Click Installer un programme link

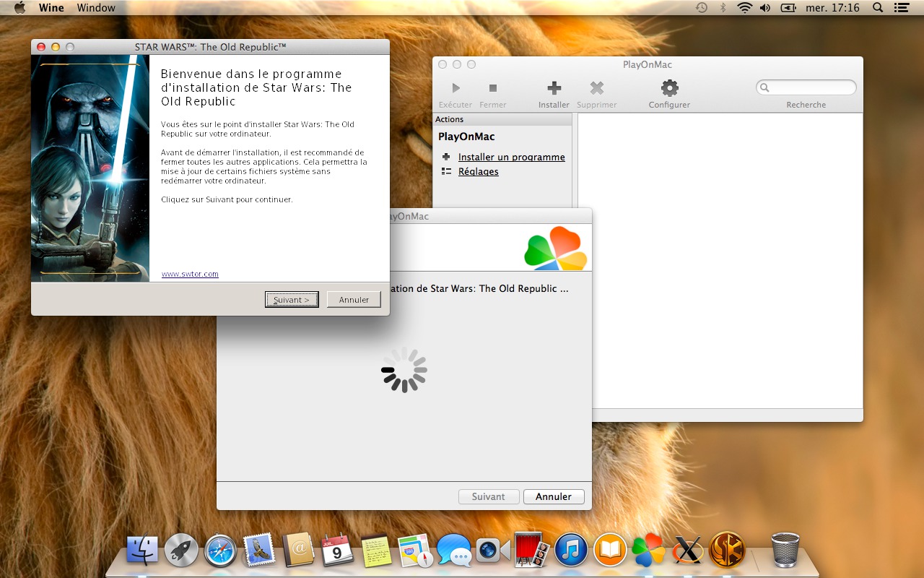click(512, 157)
